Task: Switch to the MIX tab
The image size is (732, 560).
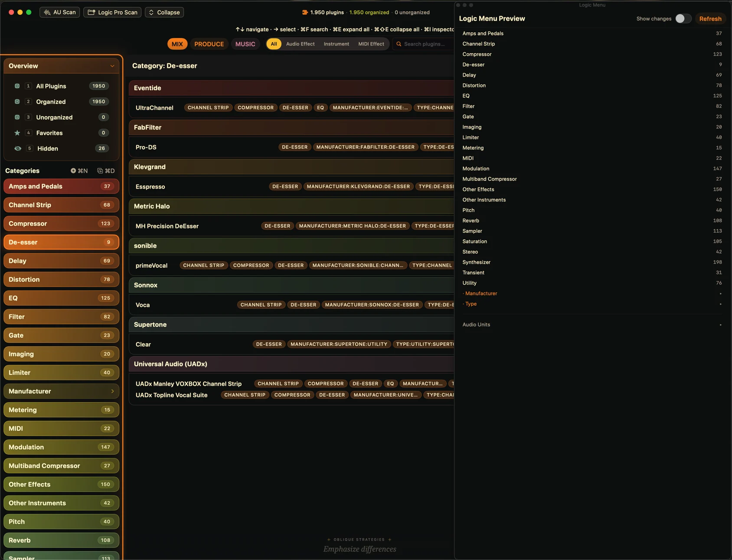Action: [x=177, y=44]
